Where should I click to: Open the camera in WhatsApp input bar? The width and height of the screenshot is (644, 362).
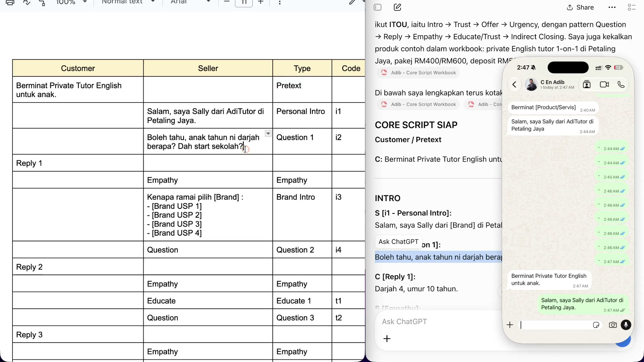pyautogui.click(x=613, y=325)
